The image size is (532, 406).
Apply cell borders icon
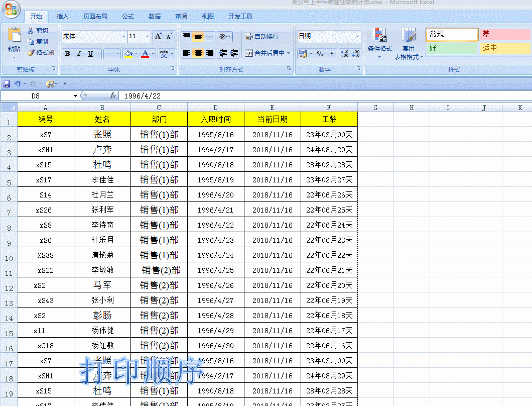[x=109, y=54]
